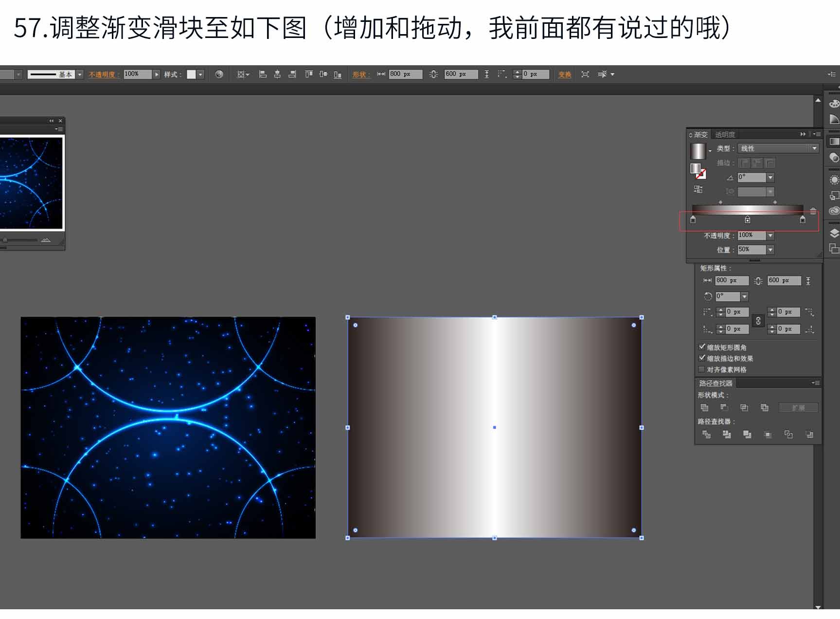Open the control bar options menu
Screen dimensions: 840x619
point(831,74)
